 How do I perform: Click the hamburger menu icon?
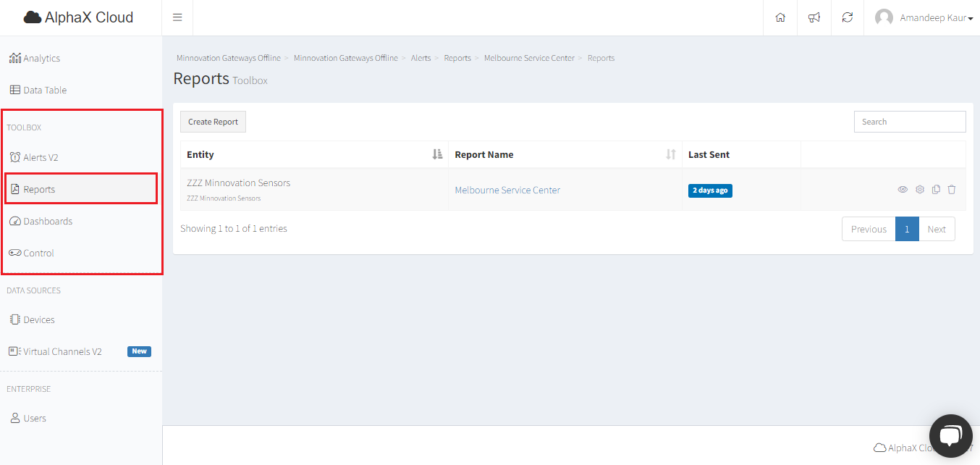[177, 18]
